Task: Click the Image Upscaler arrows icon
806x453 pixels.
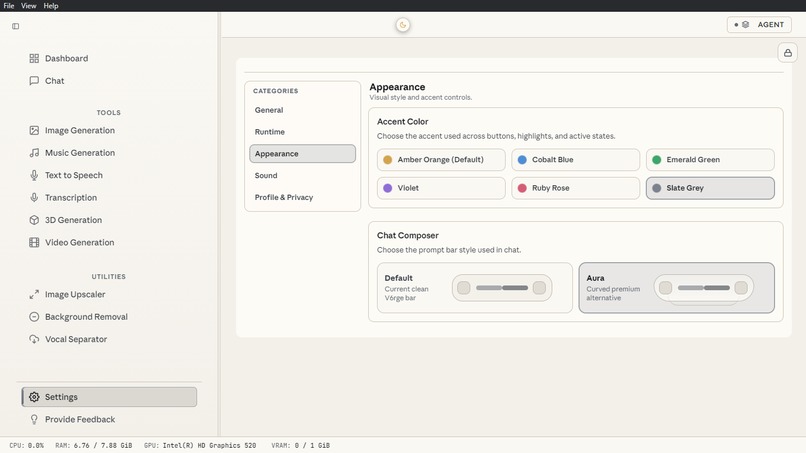Action: pos(34,295)
